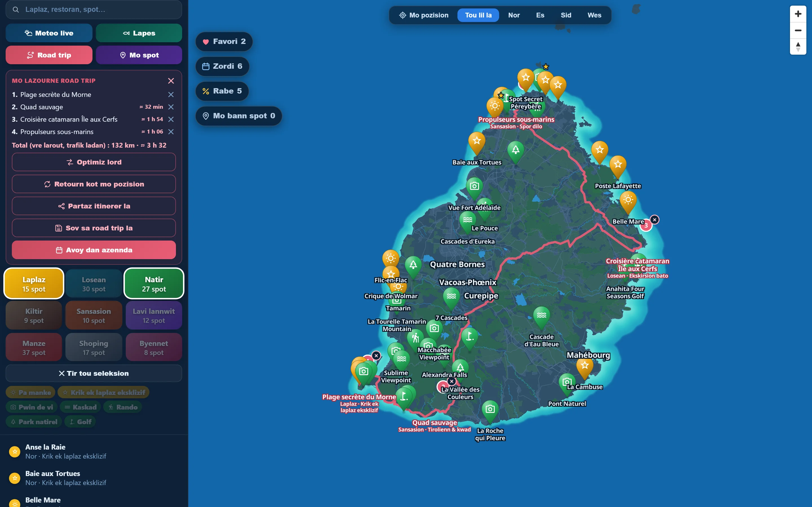Remove Quad sauvage from road trip list
Image resolution: width=812 pixels, height=507 pixels.
(171, 107)
